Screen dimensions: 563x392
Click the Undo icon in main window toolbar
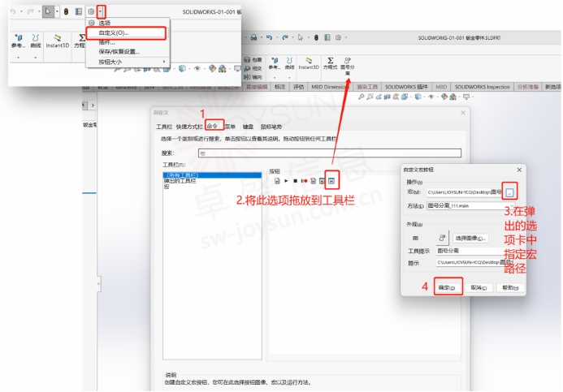269,37
